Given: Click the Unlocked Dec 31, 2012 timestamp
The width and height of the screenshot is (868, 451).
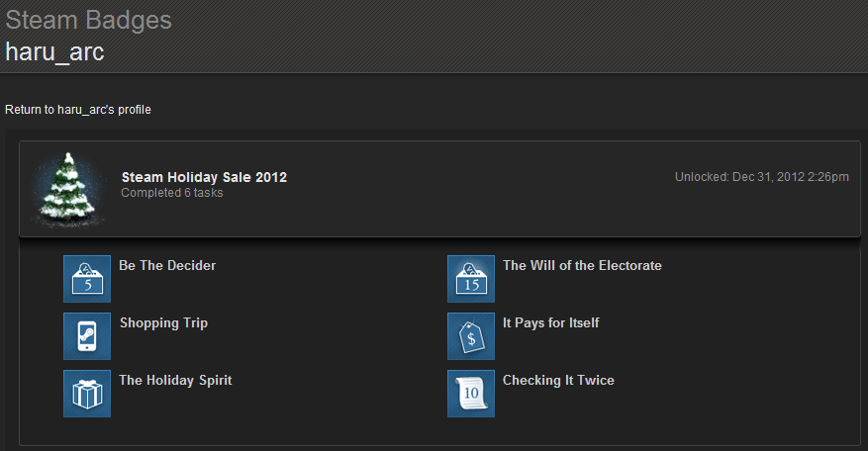Looking at the screenshot, I should pos(762,177).
